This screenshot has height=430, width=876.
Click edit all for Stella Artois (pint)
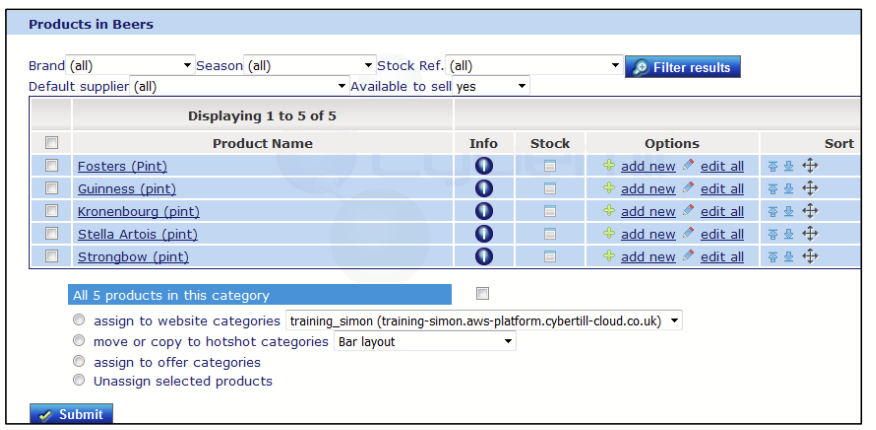coord(722,234)
